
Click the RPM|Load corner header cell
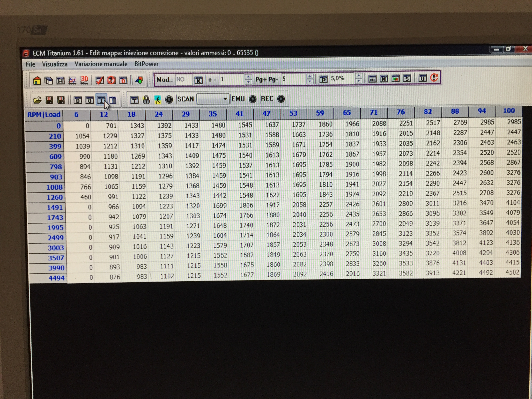[x=44, y=115]
